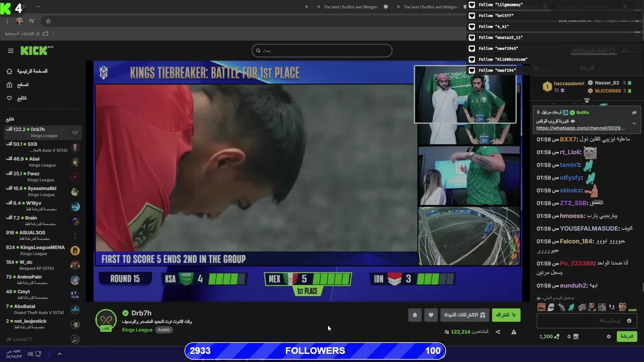The height and width of the screenshot is (362, 644).
Task: Click username Po_223388 in chat
Action: pyautogui.click(x=577, y=263)
